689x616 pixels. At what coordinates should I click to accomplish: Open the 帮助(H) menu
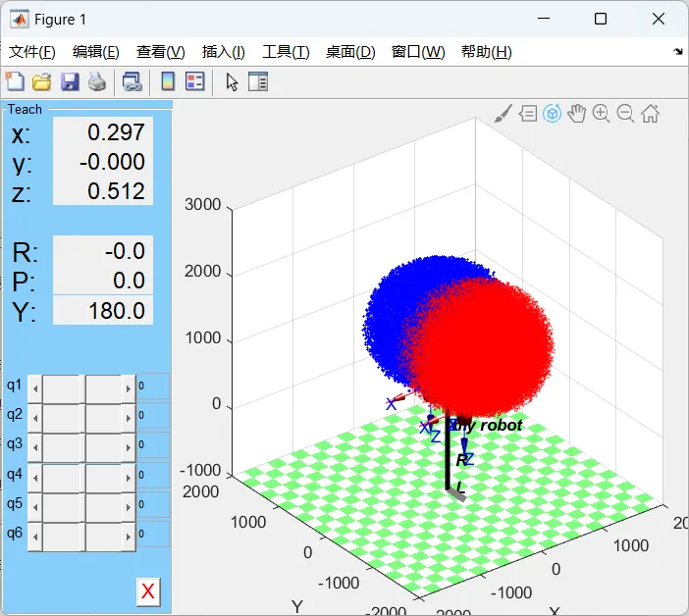tap(487, 52)
